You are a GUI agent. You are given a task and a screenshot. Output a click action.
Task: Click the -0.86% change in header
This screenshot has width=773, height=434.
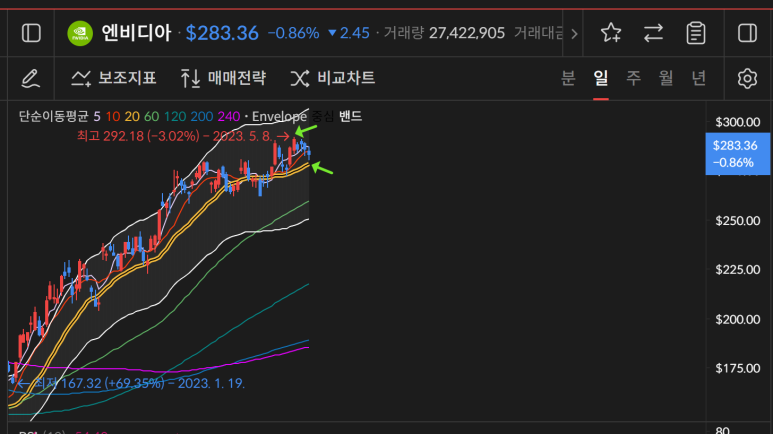pos(293,33)
